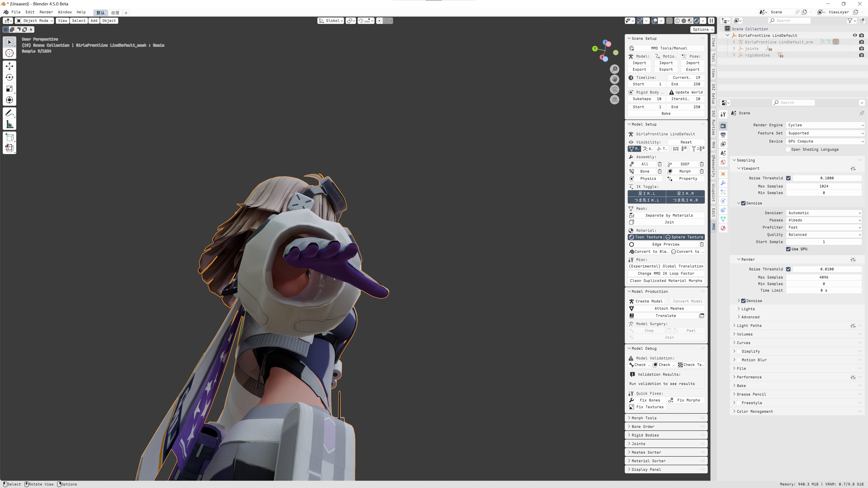Open the Render Engine dropdown
Screen dimensions: 868x488
click(x=825, y=125)
